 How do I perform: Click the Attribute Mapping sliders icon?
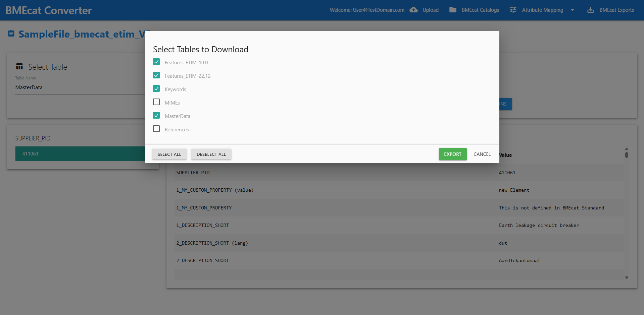pos(513,10)
